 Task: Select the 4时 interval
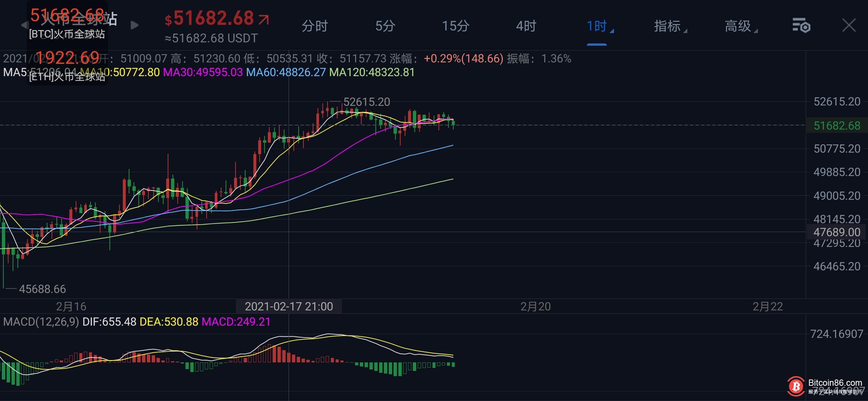(x=526, y=26)
